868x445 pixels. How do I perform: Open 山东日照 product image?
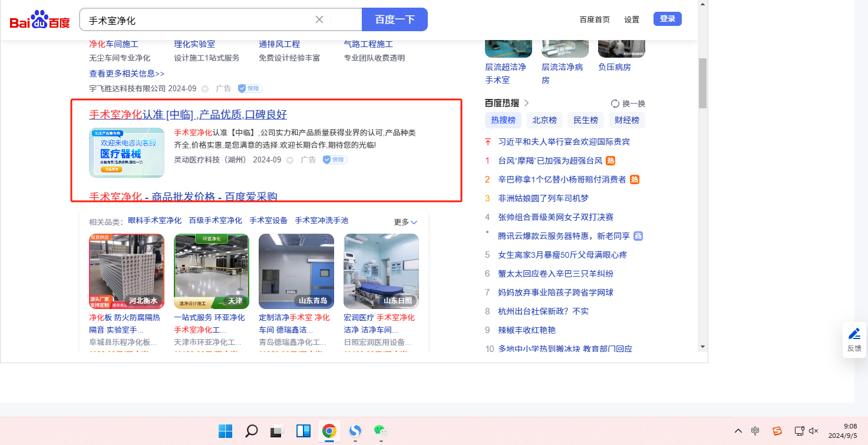point(381,271)
